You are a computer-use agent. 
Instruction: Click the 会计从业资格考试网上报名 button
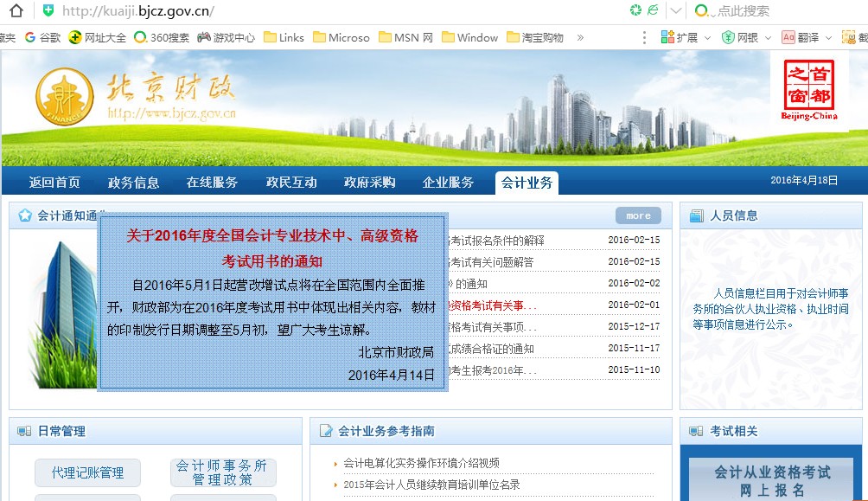point(772,479)
